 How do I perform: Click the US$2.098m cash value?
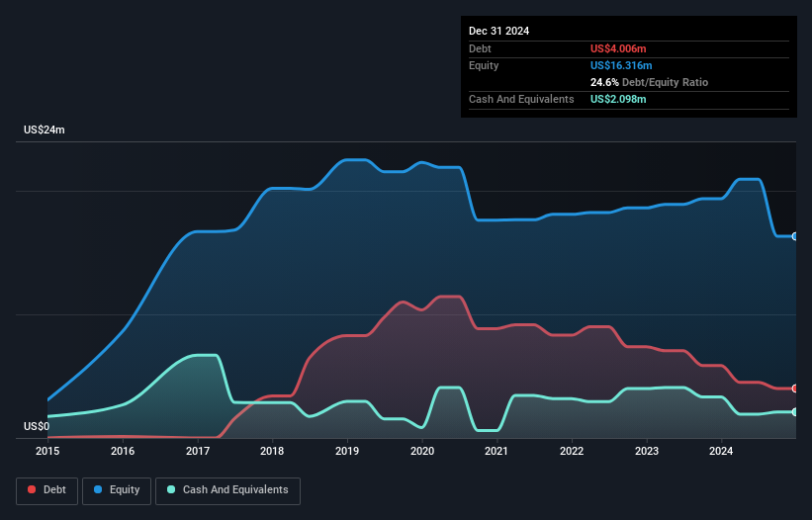coord(618,99)
